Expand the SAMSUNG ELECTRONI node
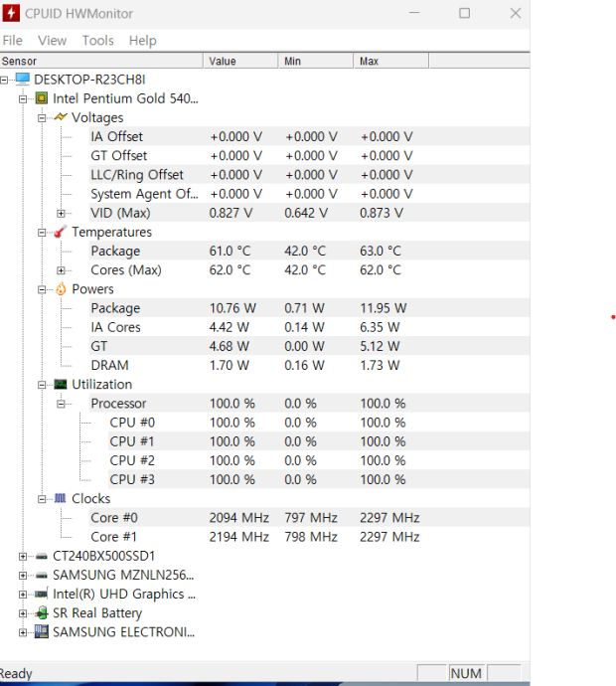The width and height of the screenshot is (616, 686). tap(23, 632)
